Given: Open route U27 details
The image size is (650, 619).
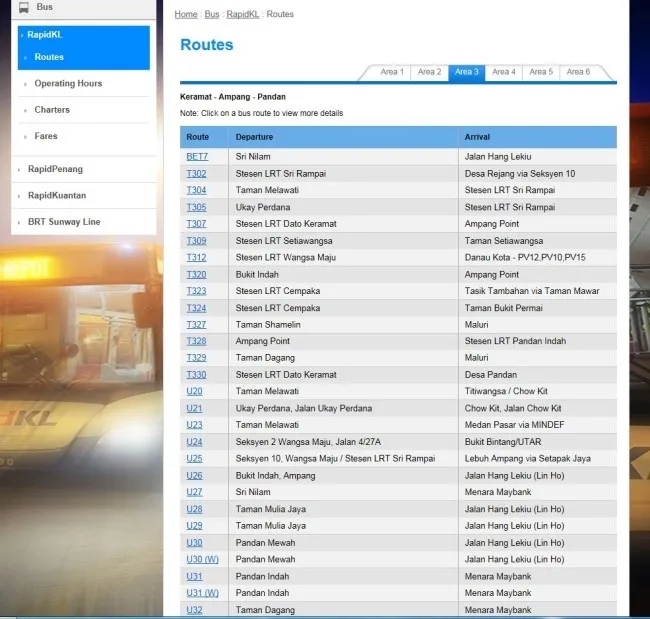Looking at the screenshot, I should coord(194,492).
